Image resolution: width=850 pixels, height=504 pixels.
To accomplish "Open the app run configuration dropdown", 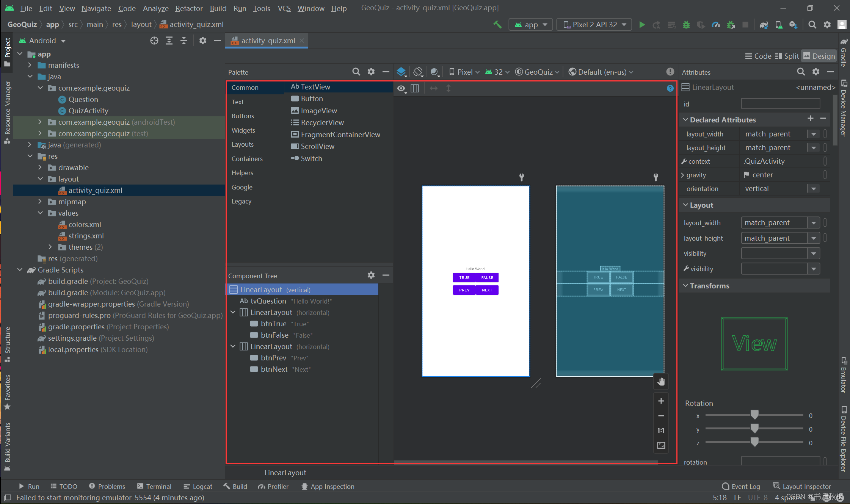I will [531, 25].
